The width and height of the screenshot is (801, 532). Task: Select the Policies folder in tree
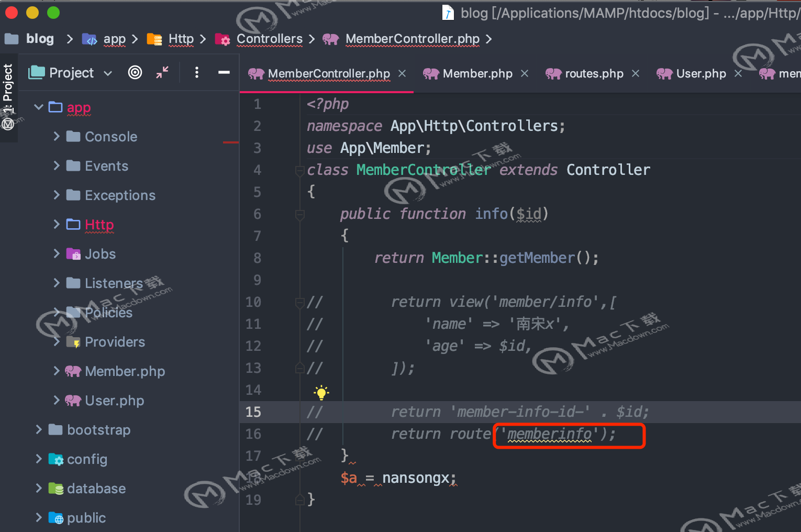pos(108,313)
